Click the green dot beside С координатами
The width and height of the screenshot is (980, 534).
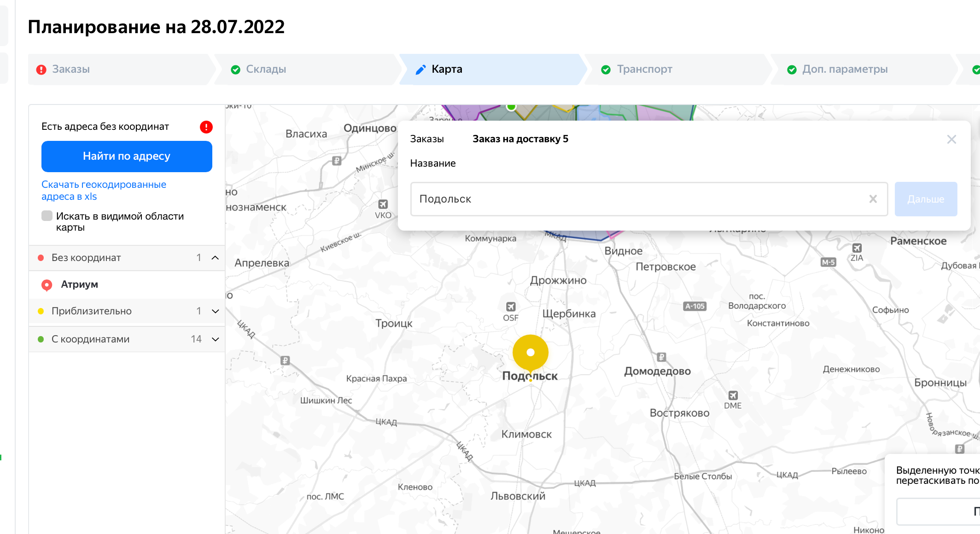41,339
